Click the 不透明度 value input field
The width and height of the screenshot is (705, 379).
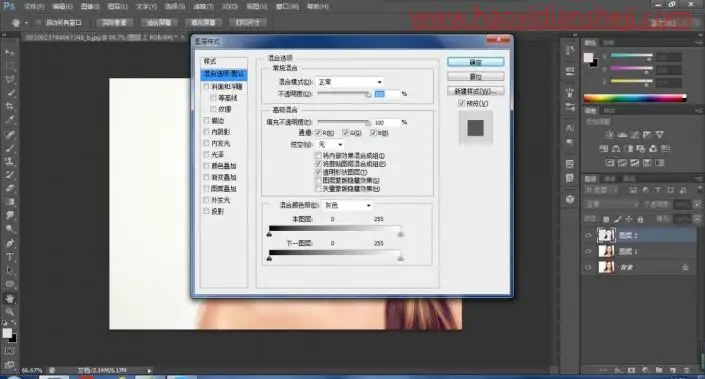tap(386, 94)
